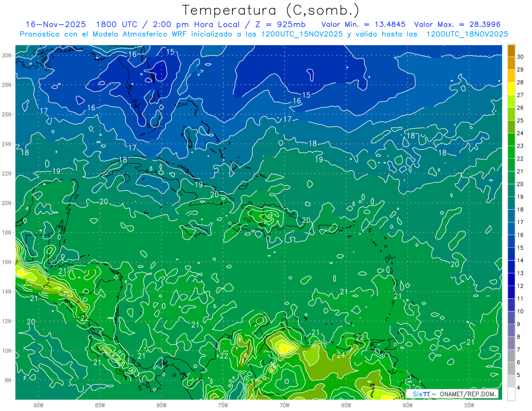532x411 pixels.
Task: Click the '18N' latitude axis label
Action: [8, 232]
